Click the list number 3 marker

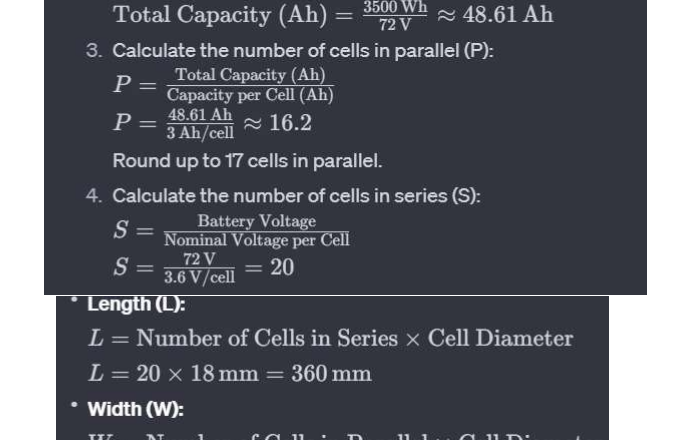94,51
